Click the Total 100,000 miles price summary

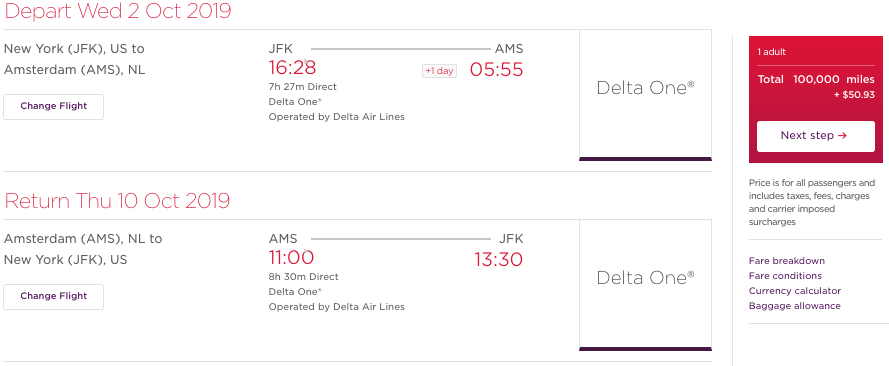[x=816, y=80]
